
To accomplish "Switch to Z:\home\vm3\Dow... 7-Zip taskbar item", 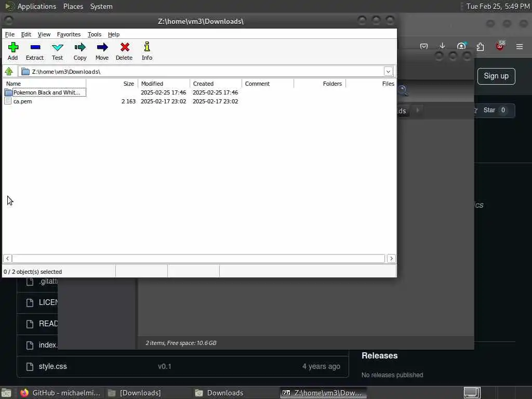I will pos(323,393).
